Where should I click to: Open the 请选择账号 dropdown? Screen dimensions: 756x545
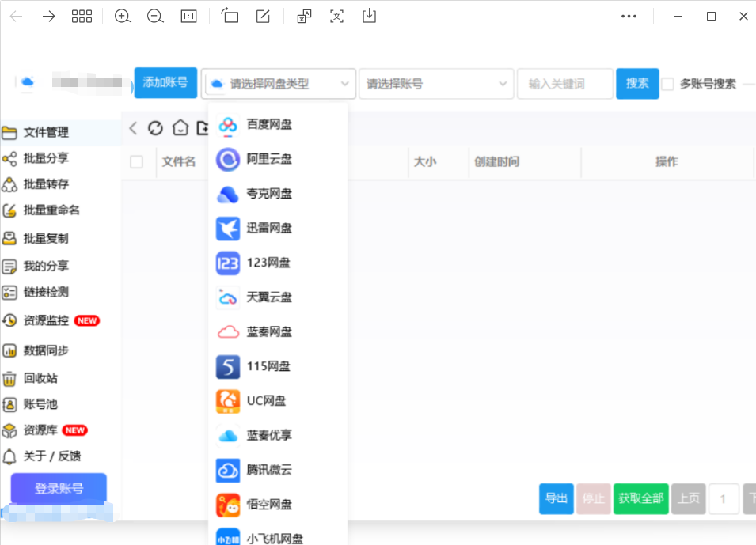coord(436,83)
